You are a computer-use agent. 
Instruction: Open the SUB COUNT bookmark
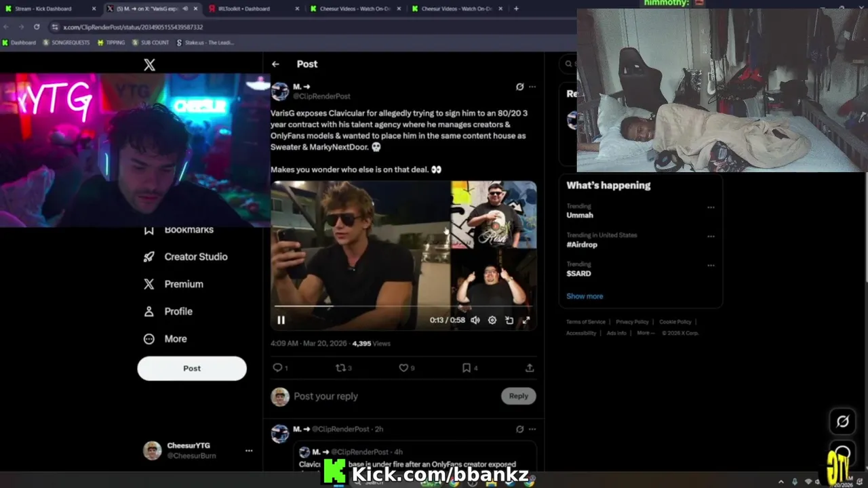[151, 43]
